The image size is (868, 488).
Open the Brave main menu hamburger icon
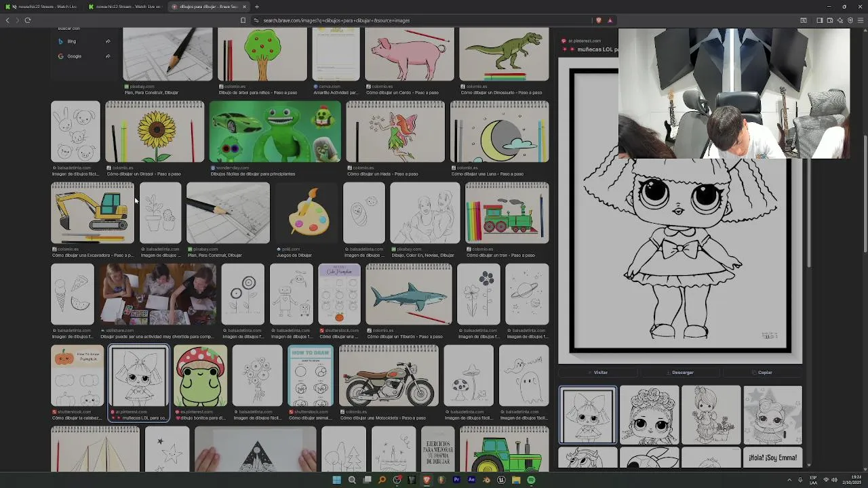tap(861, 20)
